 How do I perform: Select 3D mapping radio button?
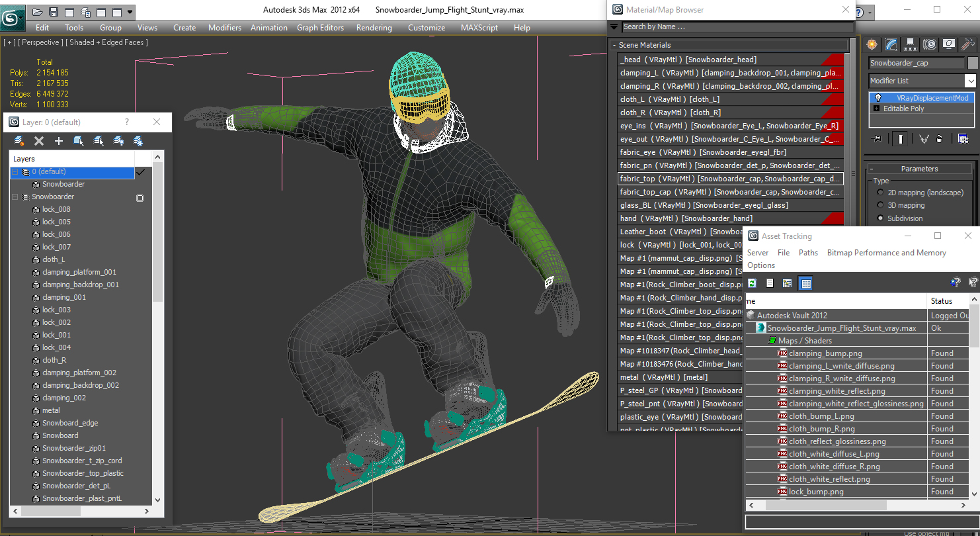pyautogui.click(x=880, y=205)
